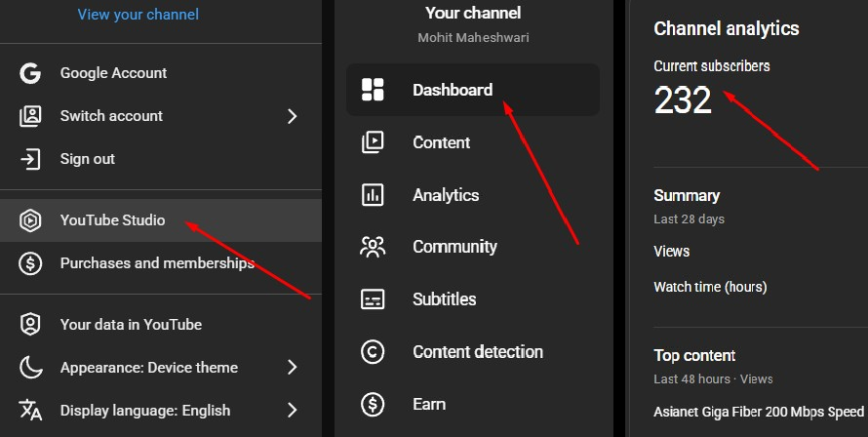Click the Earn dollar icon

pyautogui.click(x=373, y=405)
